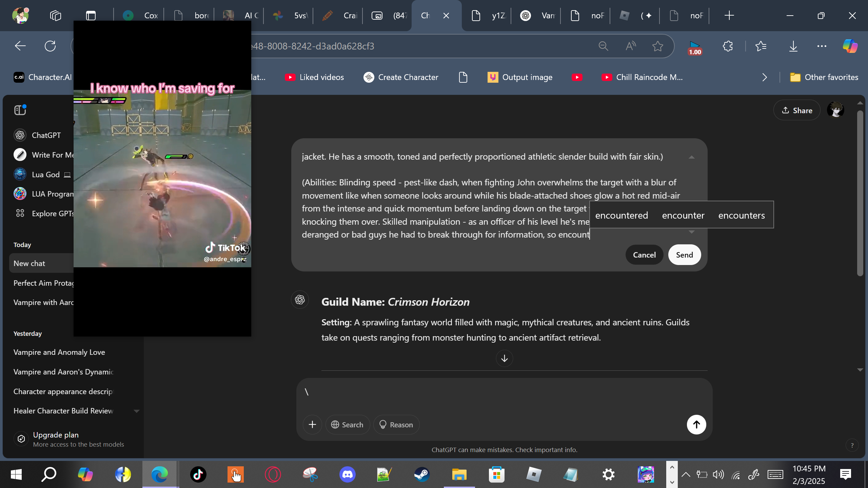Open the zoom control in address bar
The width and height of the screenshot is (868, 488).
603,46
